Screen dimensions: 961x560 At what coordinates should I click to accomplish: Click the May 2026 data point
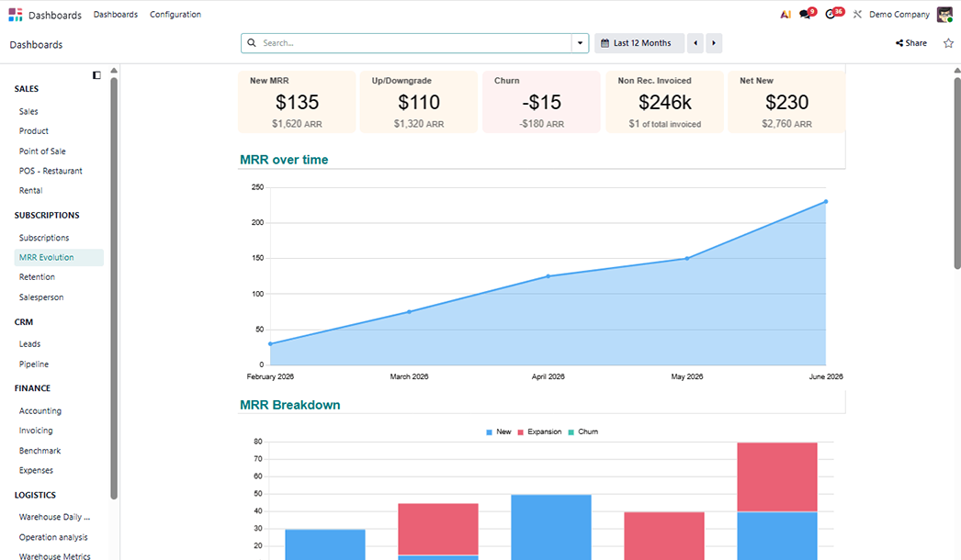(687, 259)
